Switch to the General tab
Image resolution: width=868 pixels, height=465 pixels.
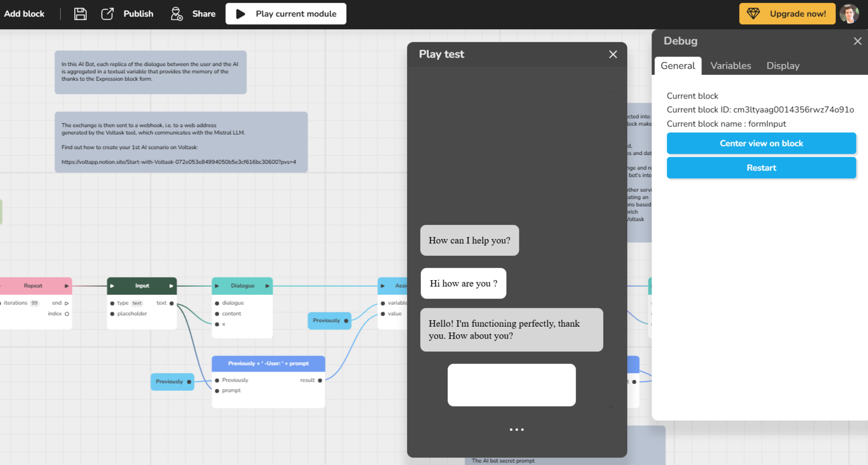pyautogui.click(x=678, y=66)
